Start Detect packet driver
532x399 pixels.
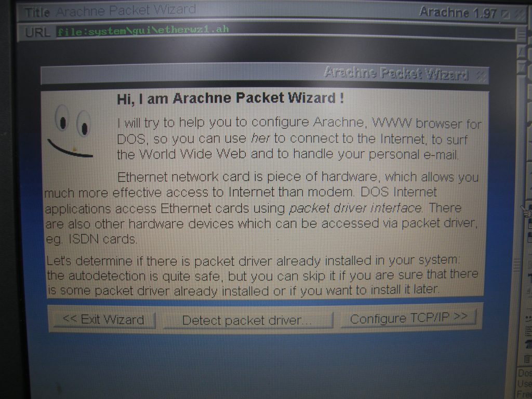click(248, 320)
